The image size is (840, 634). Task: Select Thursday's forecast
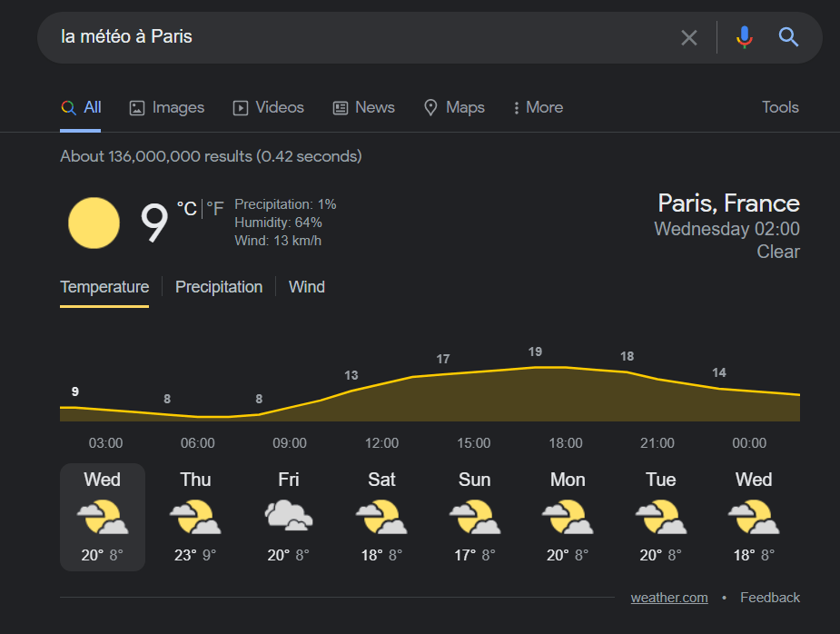[195, 516]
